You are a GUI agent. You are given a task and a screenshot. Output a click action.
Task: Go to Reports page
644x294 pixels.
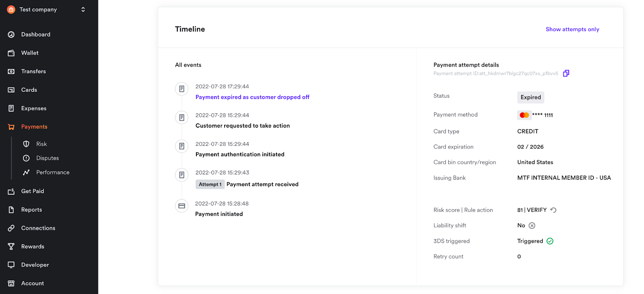click(x=31, y=210)
